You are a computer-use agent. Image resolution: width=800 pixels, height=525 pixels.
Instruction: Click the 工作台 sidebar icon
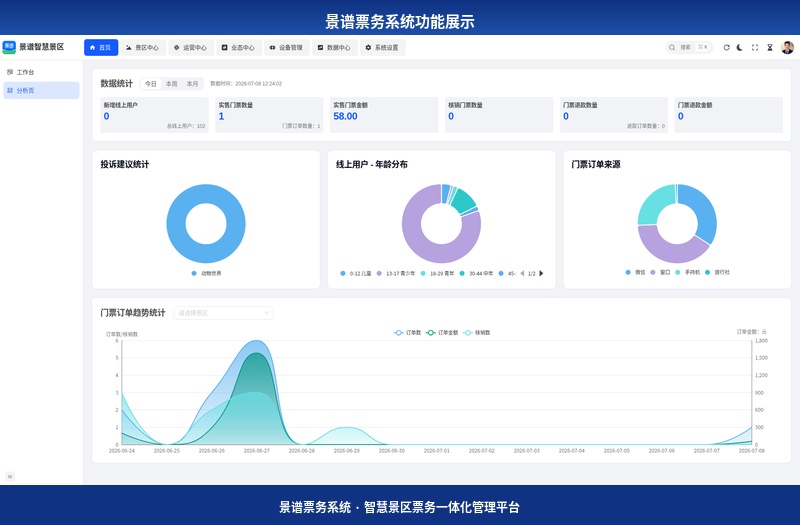click(x=10, y=72)
